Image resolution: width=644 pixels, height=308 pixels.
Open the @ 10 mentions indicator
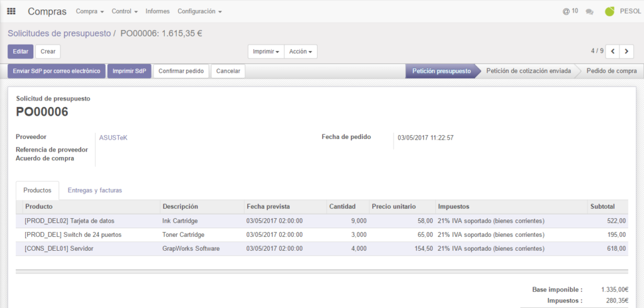(570, 11)
